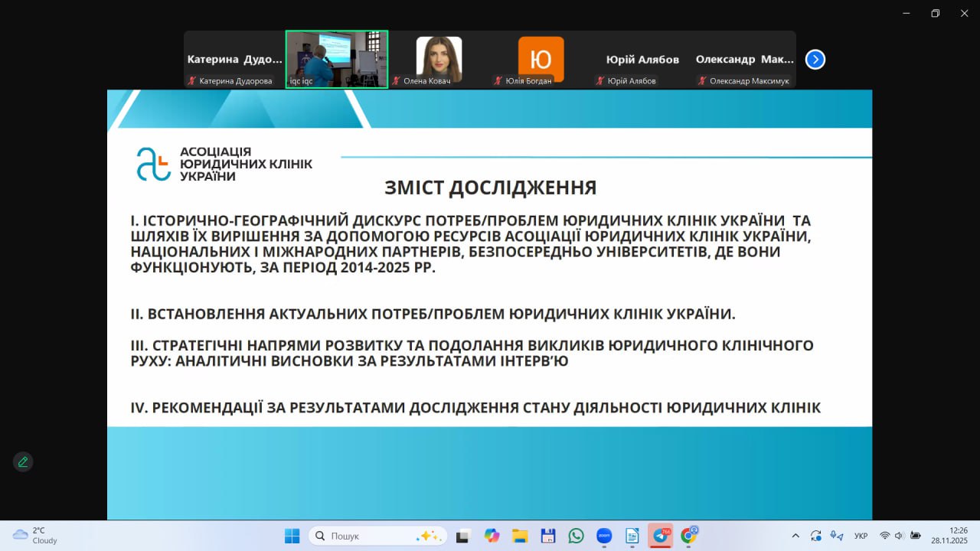Select Юлія Богдан participant tile
980x551 pixels.
point(541,59)
